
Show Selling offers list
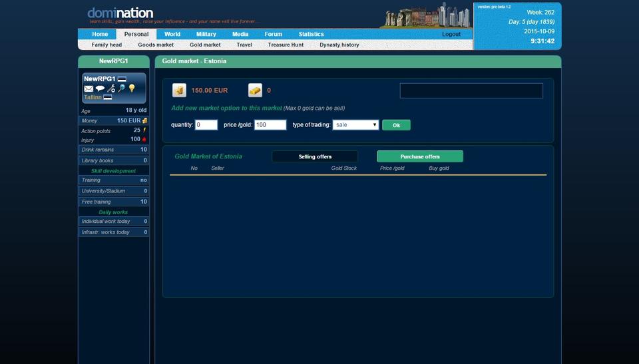[315, 156]
